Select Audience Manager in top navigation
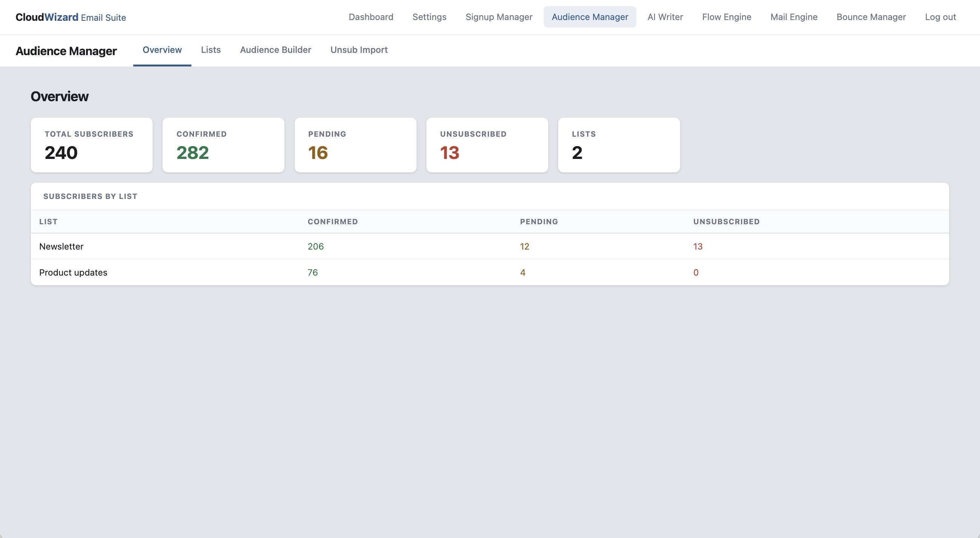The image size is (980, 538). pos(590,17)
